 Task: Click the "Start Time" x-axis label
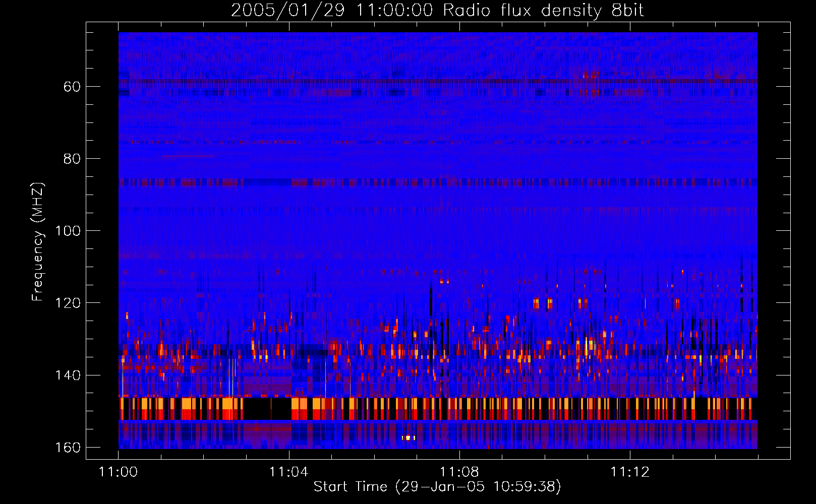click(437, 486)
